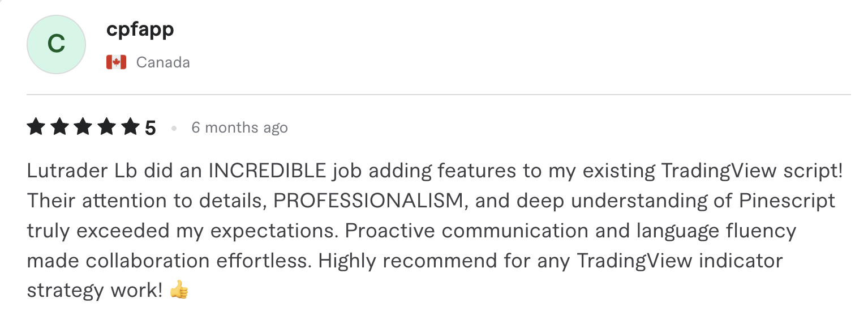Open the cpfapp reviewer username

tap(140, 29)
